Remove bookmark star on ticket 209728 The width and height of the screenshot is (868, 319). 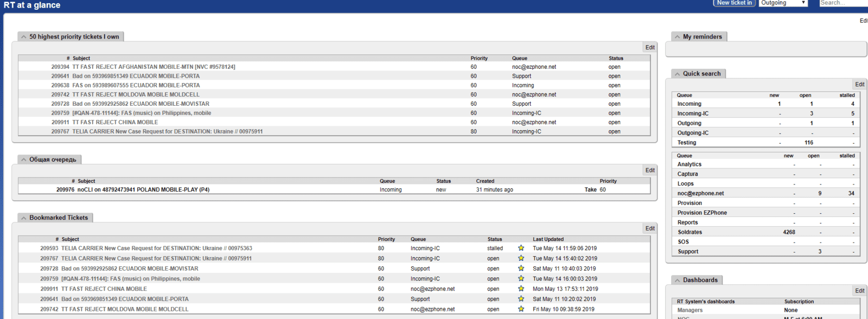pos(521,268)
